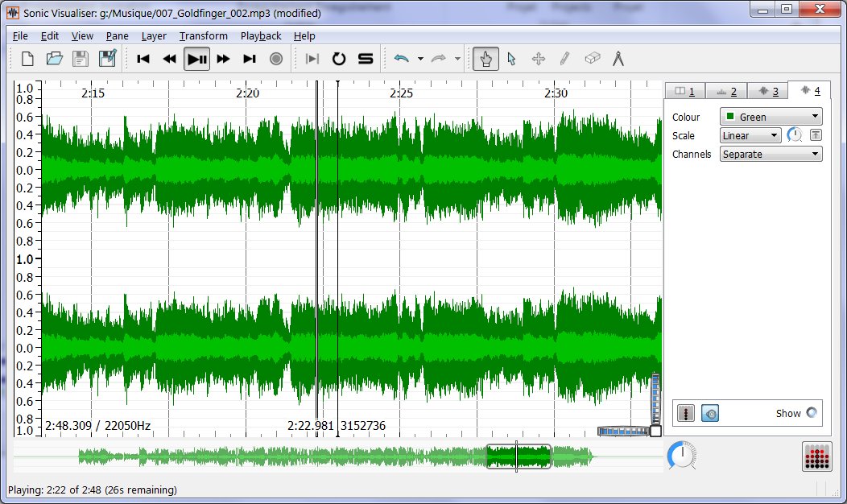
Task: Select the arrow Select tool
Action: coord(511,59)
